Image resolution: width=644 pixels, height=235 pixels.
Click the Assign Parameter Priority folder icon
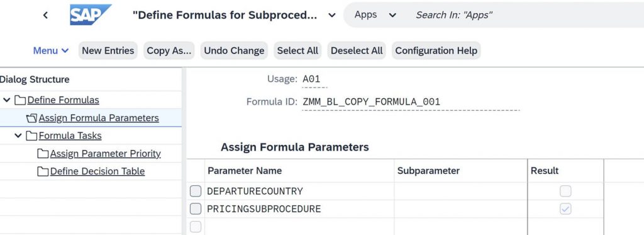click(43, 154)
